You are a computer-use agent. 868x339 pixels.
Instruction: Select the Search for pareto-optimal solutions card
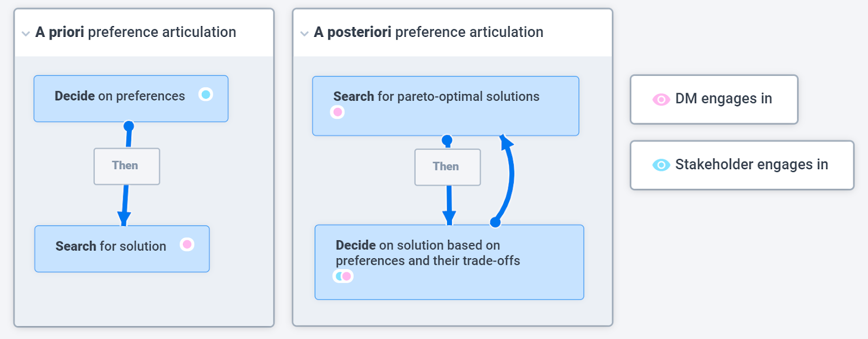point(445,106)
